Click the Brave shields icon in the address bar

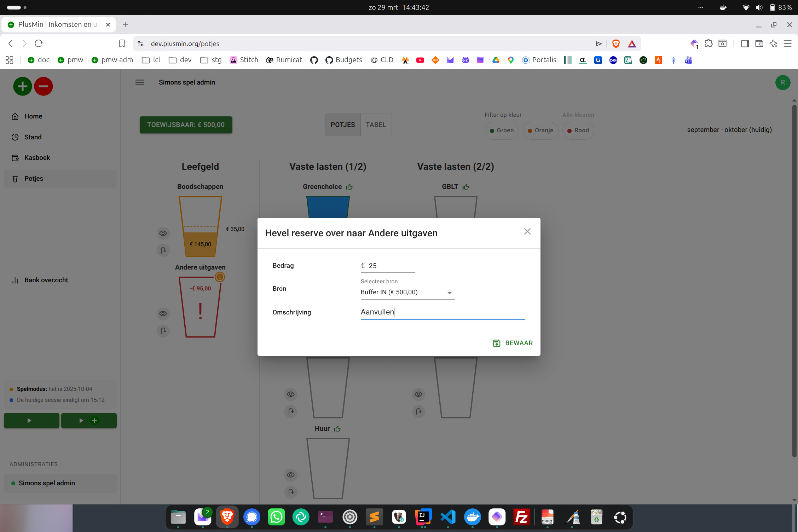pyautogui.click(x=616, y=44)
